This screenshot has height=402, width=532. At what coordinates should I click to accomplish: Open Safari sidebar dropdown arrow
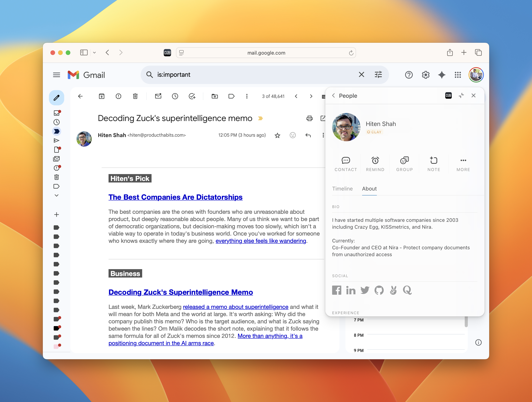95,53
